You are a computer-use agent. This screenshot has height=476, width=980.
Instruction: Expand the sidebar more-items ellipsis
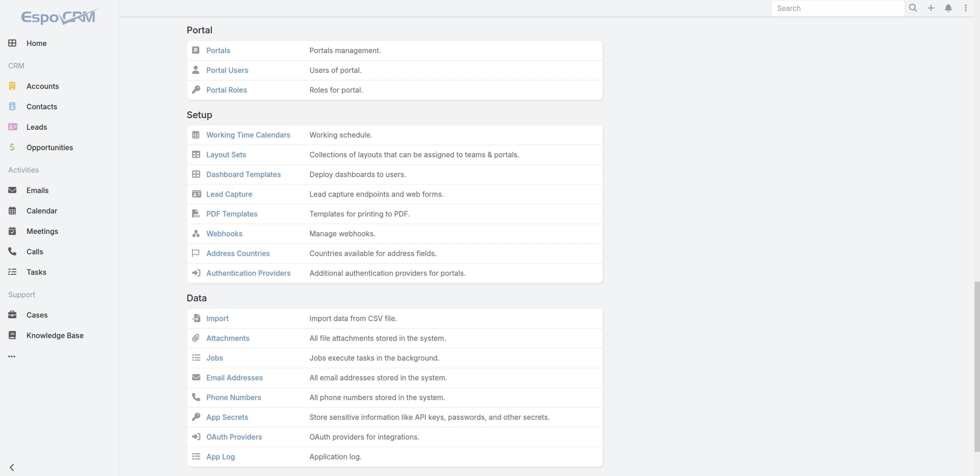coord(12,356)
